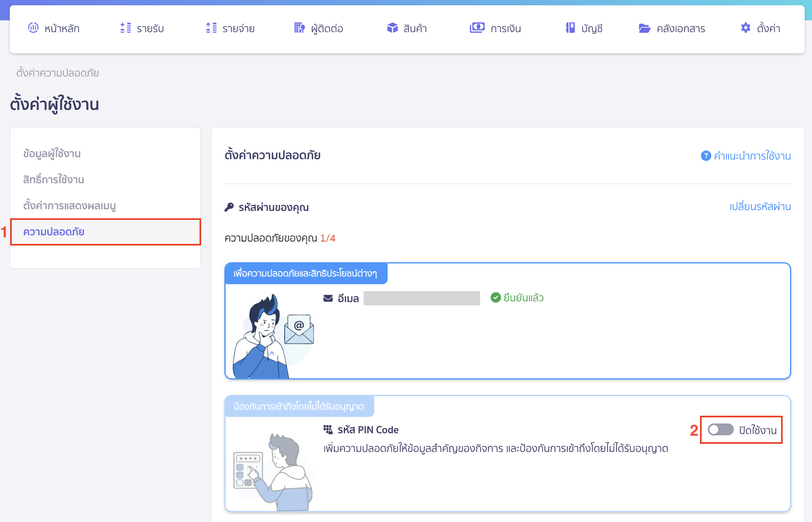This screenshot has height=522, width=812.
Task: Click the income list icon (รายรับ)
Action: 125,28
